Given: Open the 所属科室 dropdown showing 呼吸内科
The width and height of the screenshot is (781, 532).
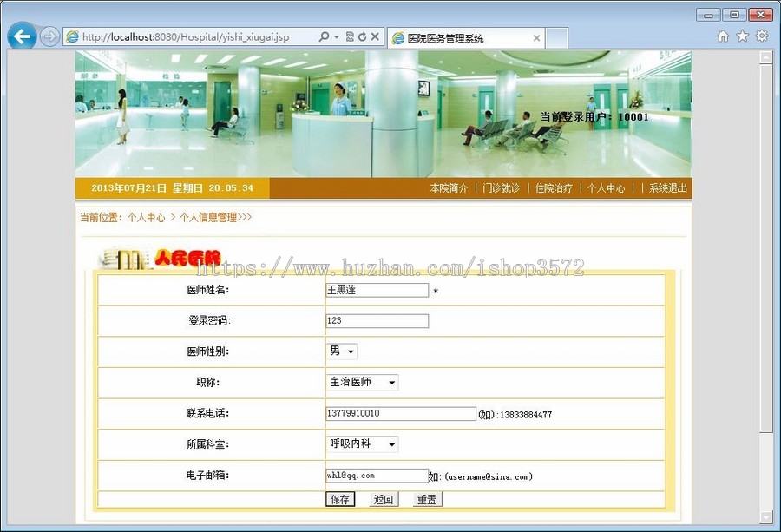Looking at the screenshot, I should 362,443.
